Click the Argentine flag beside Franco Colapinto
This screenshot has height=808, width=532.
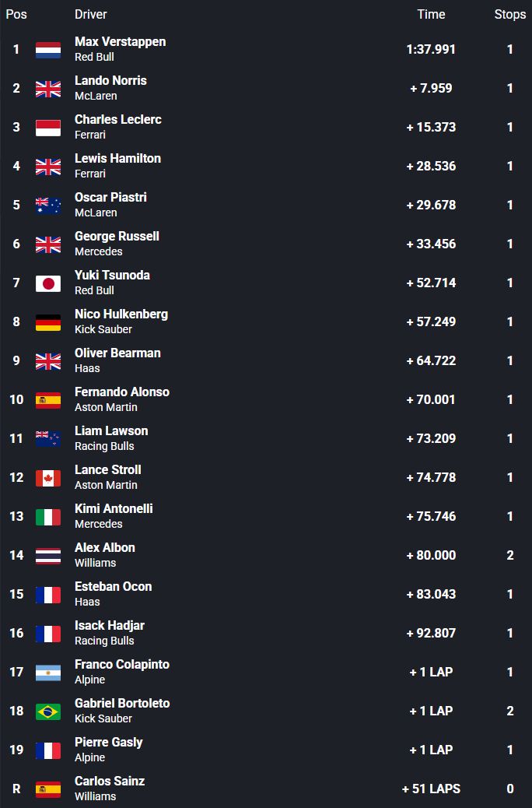(x=48, y=673)
